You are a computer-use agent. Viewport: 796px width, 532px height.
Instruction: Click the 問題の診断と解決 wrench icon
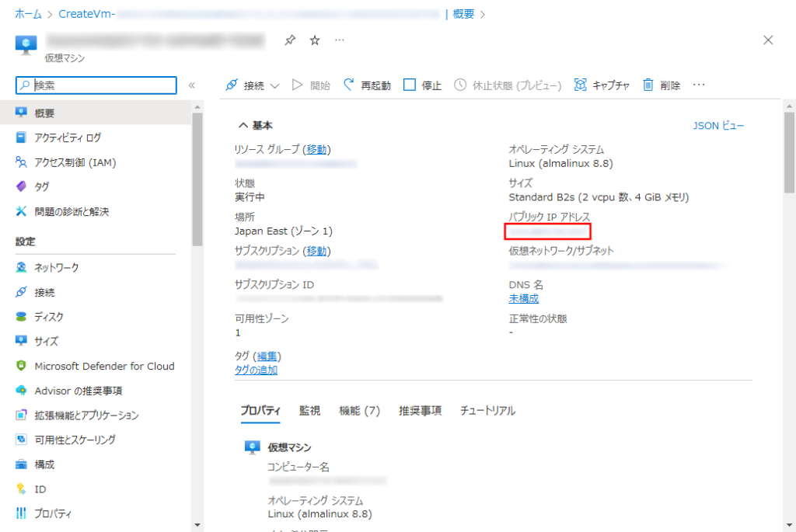(21, 211)
